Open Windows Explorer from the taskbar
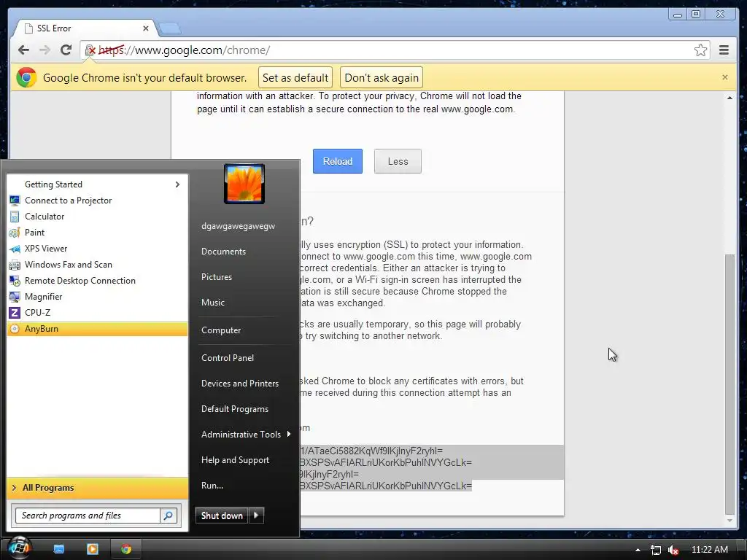Viewport: 747px width, 560px height. tap(58, 549)
